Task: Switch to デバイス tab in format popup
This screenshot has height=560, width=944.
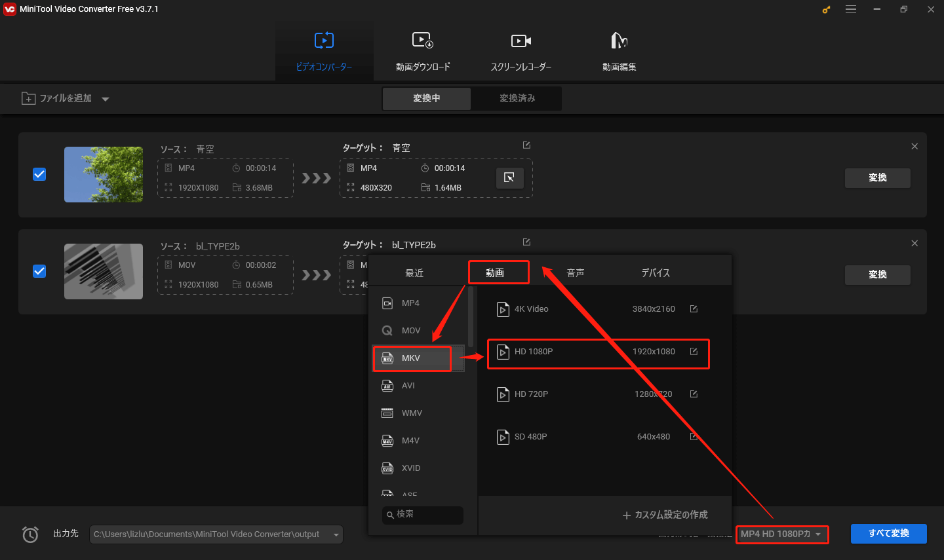Action: point(656,273)
